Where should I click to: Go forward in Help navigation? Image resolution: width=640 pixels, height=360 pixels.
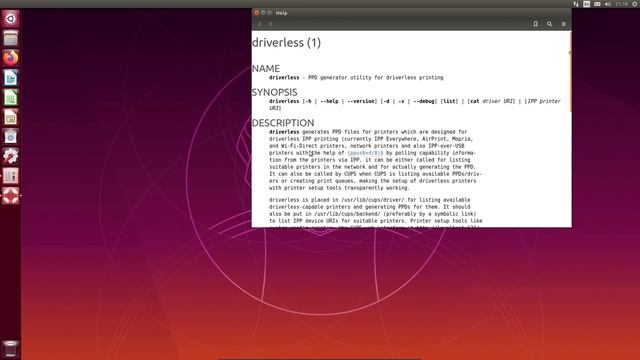pyautogui.click(x=270, y=24)
